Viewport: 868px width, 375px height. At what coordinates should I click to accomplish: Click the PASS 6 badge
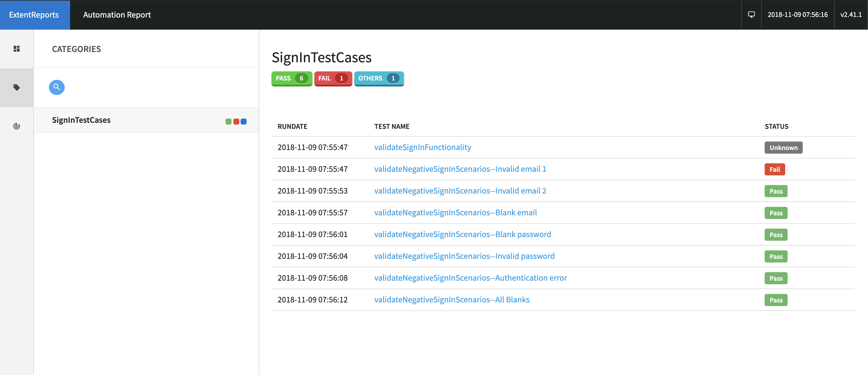292,79
